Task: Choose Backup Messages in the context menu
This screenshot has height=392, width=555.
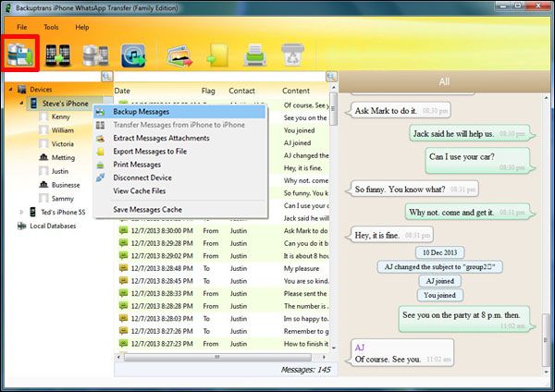Action: point(137,112)
